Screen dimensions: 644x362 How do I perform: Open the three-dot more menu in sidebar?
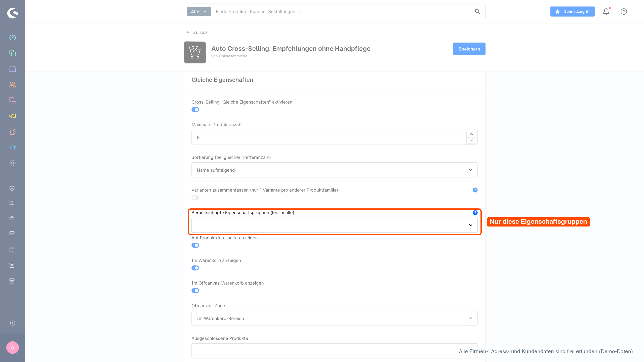click(12, 296)
